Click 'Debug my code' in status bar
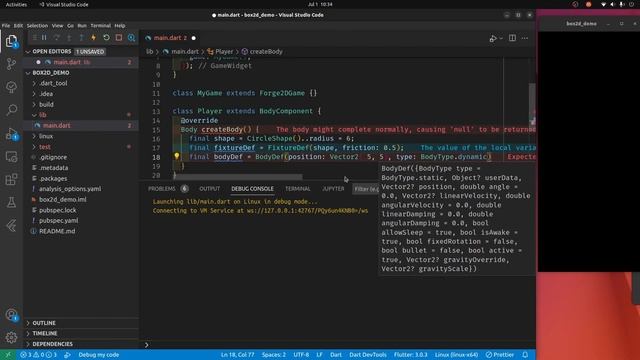The width and height of the screenshot is (640, 360). pos(98,355)
